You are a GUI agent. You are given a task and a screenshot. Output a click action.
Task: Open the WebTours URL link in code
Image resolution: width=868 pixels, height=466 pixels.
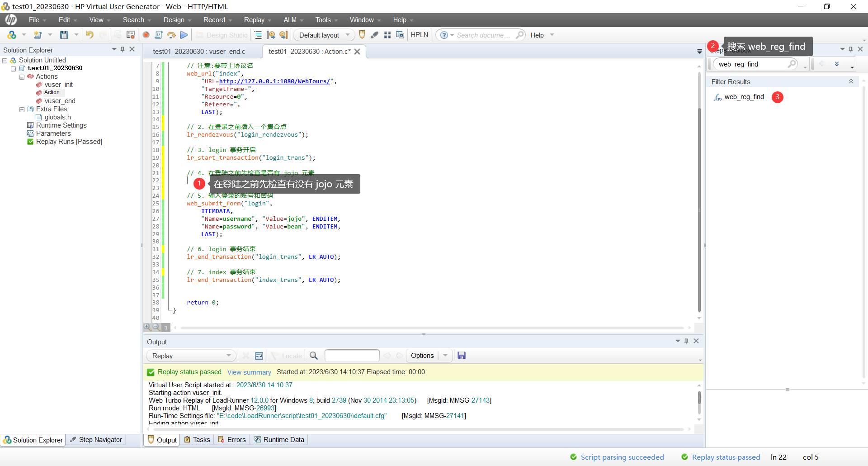tap(274, 81)
